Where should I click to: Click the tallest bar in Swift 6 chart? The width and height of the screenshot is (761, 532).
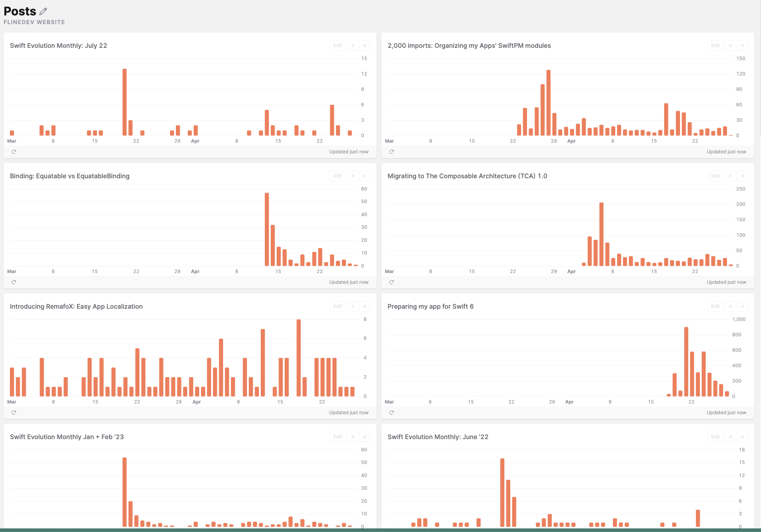[x=686, y=362]
